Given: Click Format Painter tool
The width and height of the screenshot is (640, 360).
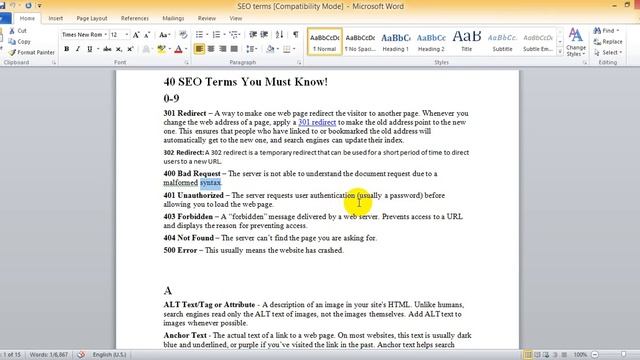Looking at the screenshot, I should click(x=31, y=52).
